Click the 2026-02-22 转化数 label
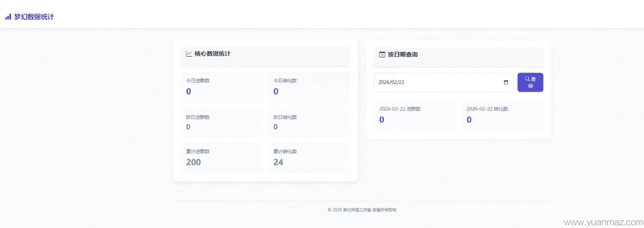The image size is (644, 228). (487, 109)
